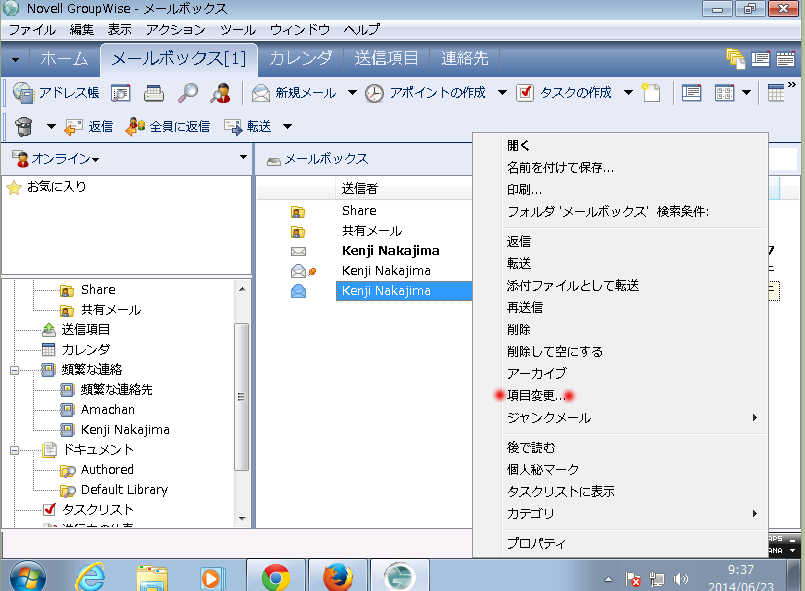The width and height of the screenshot is (805, 591).
Task: Select the unread envelope icon for bold Kenji Nakajima
Action: tap(298, 251)
